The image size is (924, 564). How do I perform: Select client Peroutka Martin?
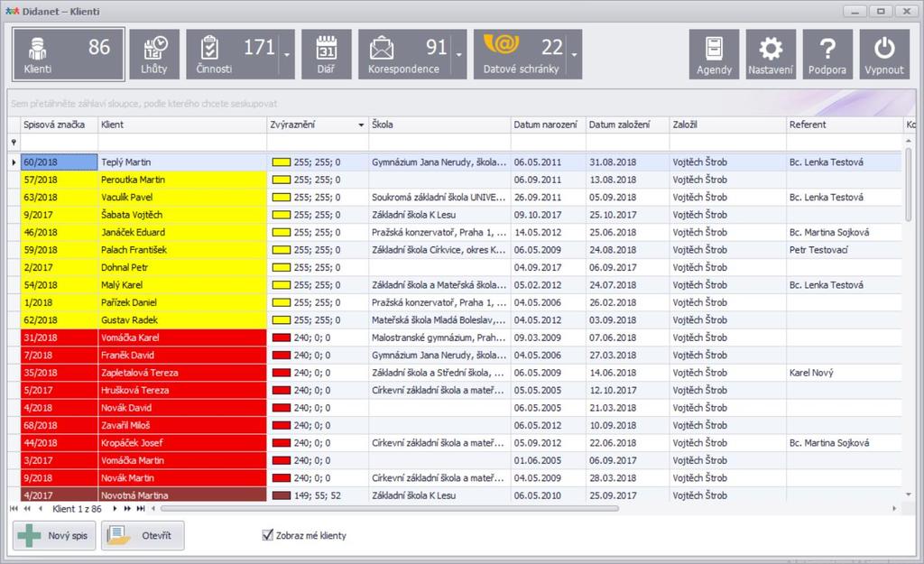[x=182, y=180]
